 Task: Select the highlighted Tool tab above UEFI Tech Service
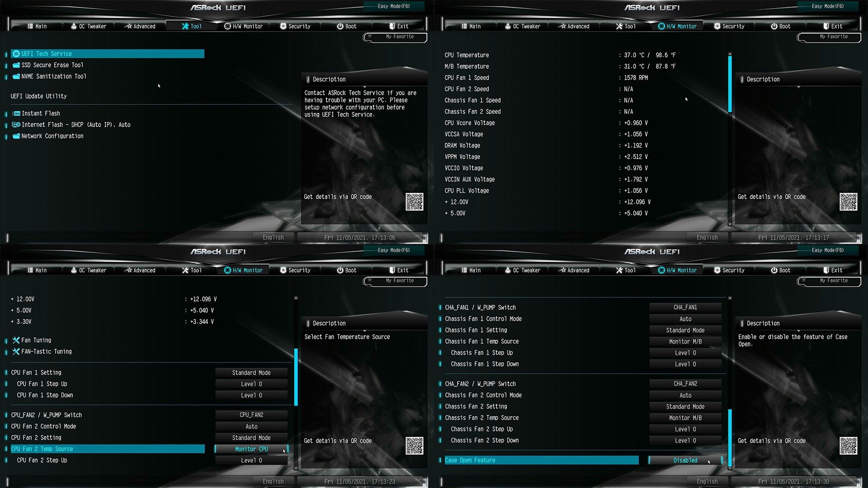[192, 26]
